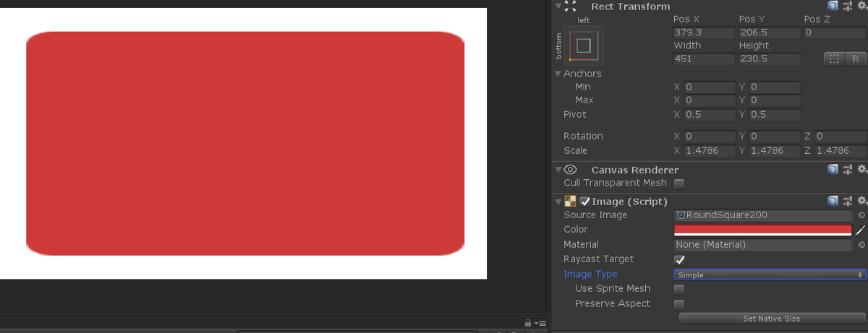
Task: Open the panel options menu icon
Action: tap(540, 322)
